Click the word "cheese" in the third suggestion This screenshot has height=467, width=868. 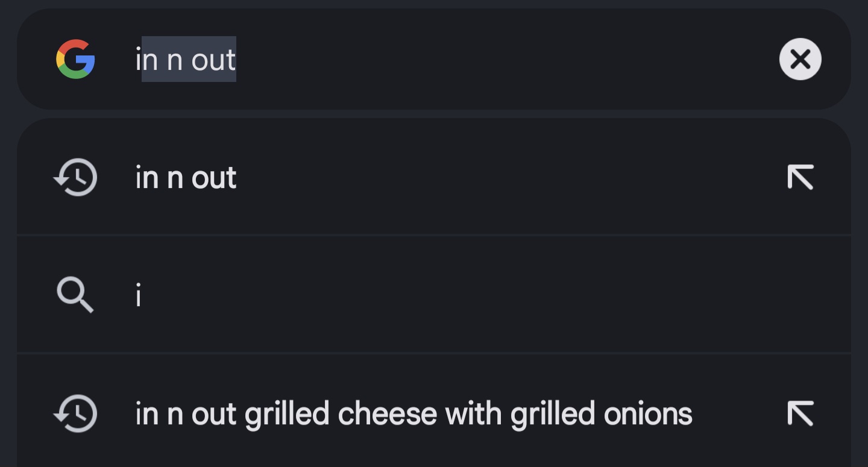(388, 414)
